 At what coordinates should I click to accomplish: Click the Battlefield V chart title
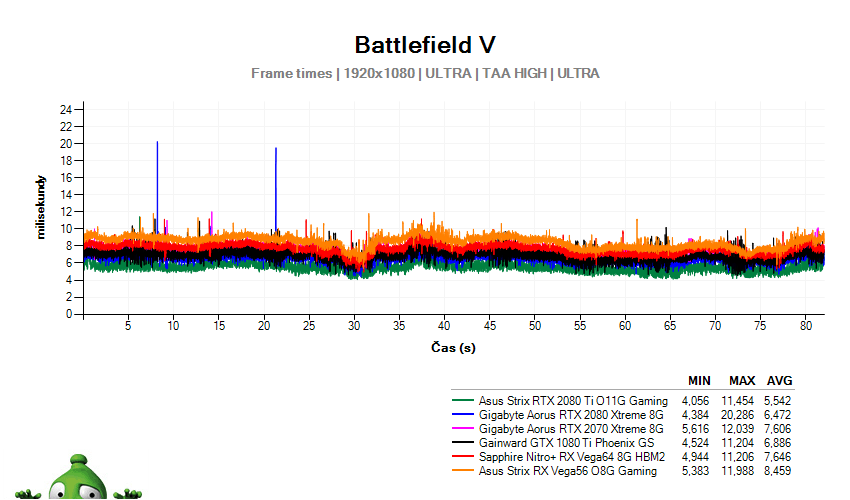click(x=425, y=44)
